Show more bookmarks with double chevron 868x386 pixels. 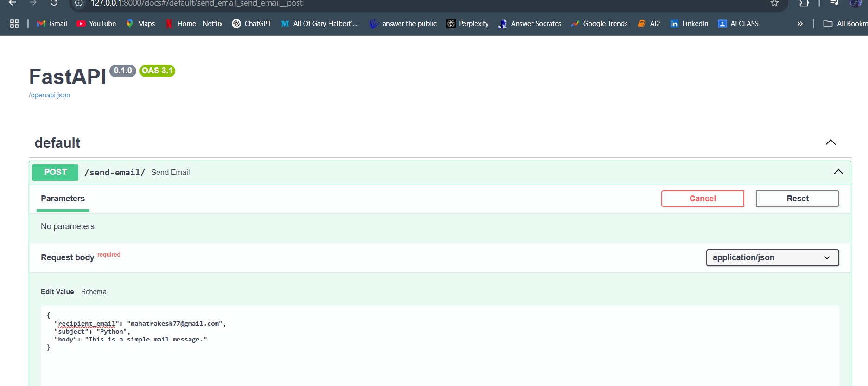tap(800, 24)
